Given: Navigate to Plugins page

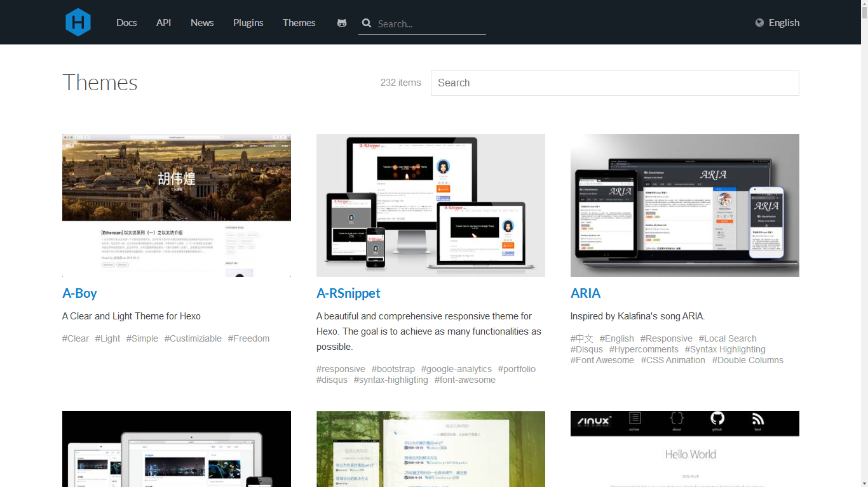Looking at the screenshot, I should (248, 23).
